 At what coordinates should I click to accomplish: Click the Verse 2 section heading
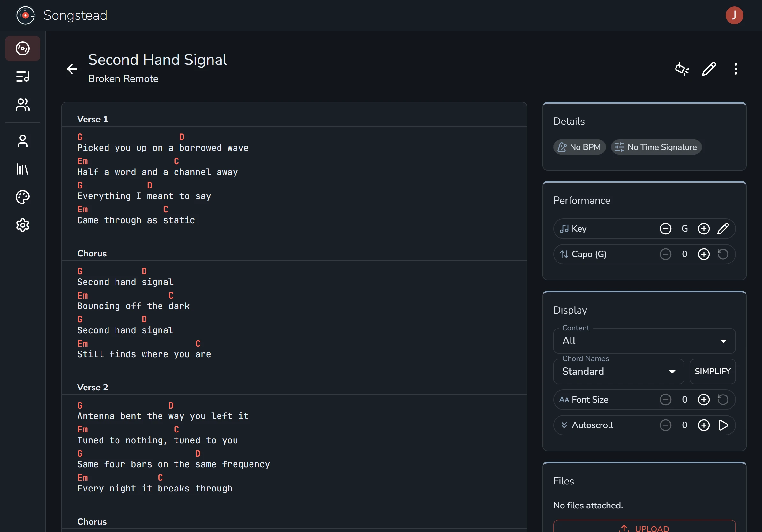[93, 388]
